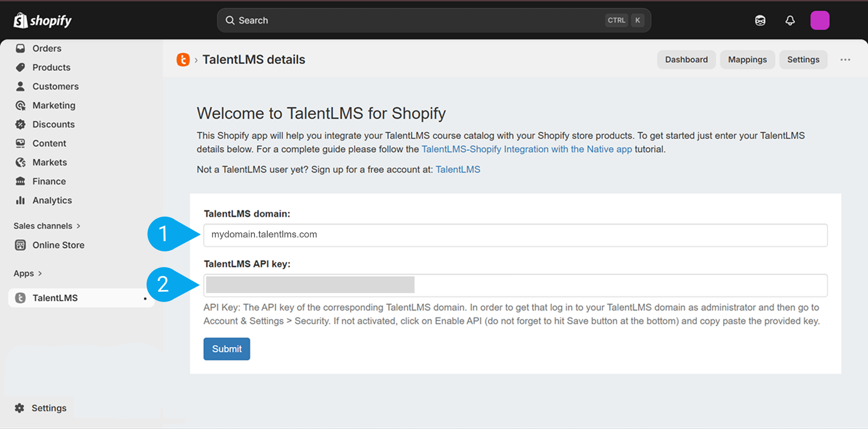Click the TalentLMS API key label
This screenshot has height=429, width=868.
tap(247, 264)
